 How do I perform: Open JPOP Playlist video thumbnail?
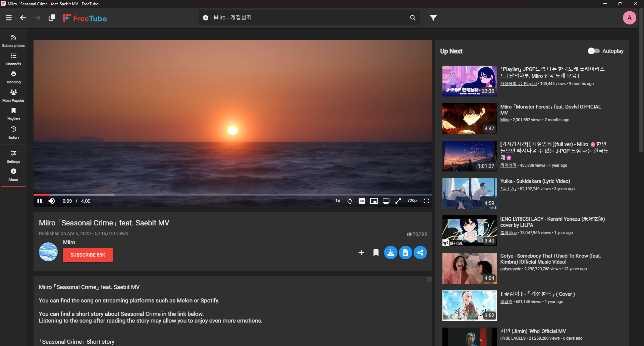pyautogui.click(x=470, y=81)
